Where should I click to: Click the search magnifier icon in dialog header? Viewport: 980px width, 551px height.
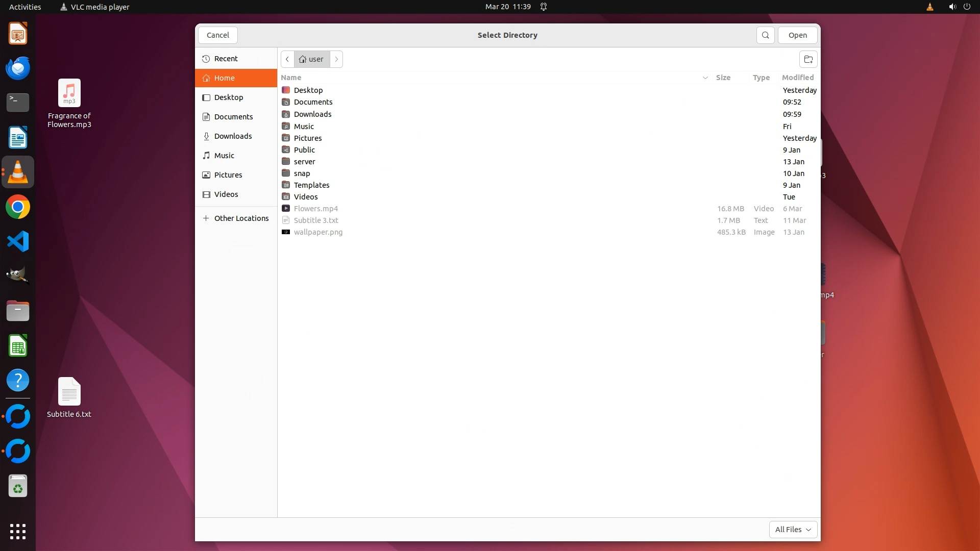tap(765, 35)
